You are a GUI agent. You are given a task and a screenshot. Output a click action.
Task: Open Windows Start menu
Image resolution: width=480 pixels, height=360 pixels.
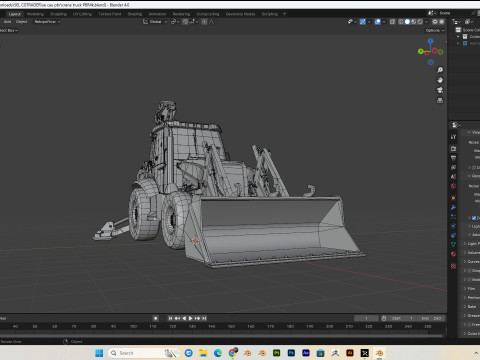[x=99, y=353]
